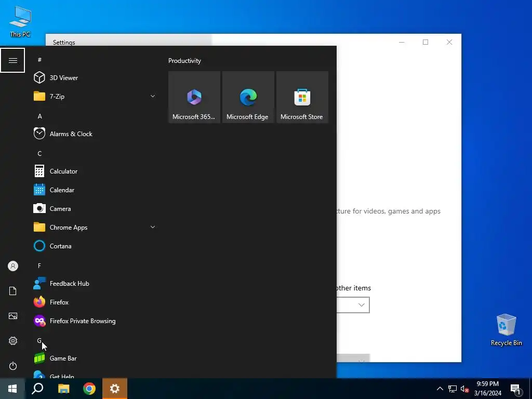This screenshot has width=532, height=399.
Task: Open the Recycle Bin desktop icon
Action: [x=506, y=330]
